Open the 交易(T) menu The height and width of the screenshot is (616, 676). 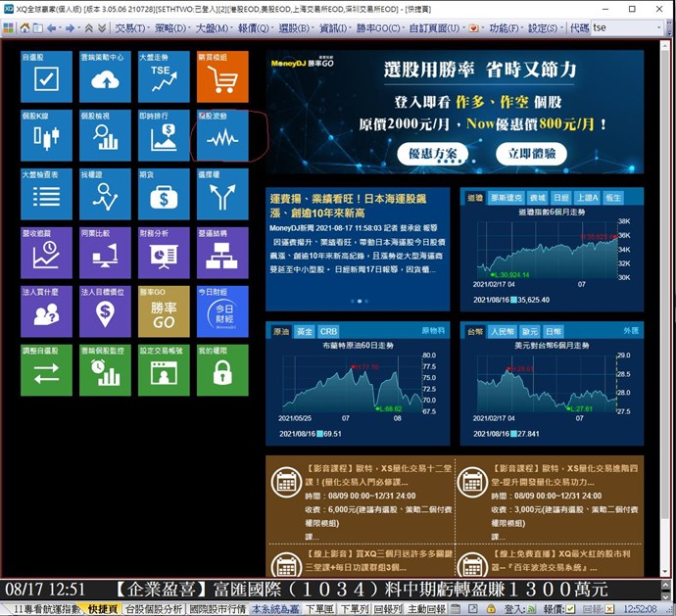pyautogui.click(x=131, y=28)
